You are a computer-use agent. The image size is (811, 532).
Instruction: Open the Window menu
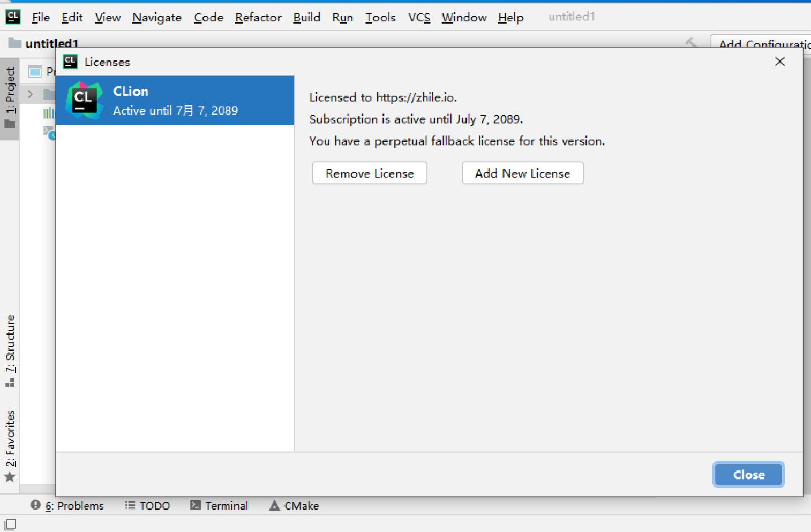pos(464,17)
